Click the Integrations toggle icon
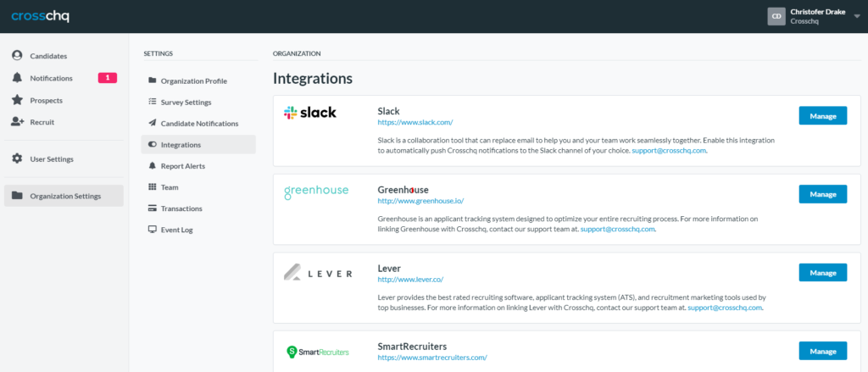Image resolution: width=868 pixels, height=372 pixels. pyautogui.click(x=152, y=145)
